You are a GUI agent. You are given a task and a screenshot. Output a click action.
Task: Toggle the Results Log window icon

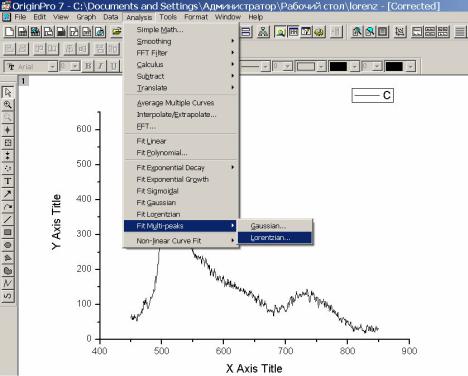coord(293,32)
